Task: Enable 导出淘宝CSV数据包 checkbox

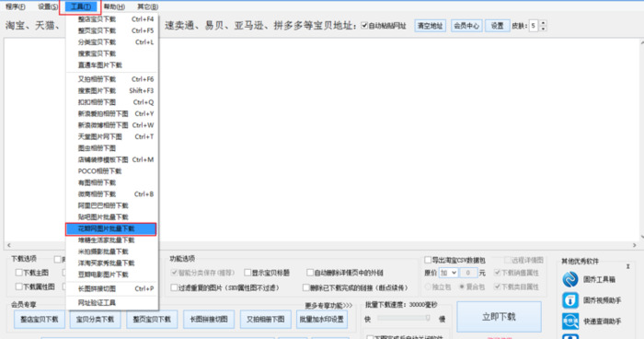Action: coord(428,260)
